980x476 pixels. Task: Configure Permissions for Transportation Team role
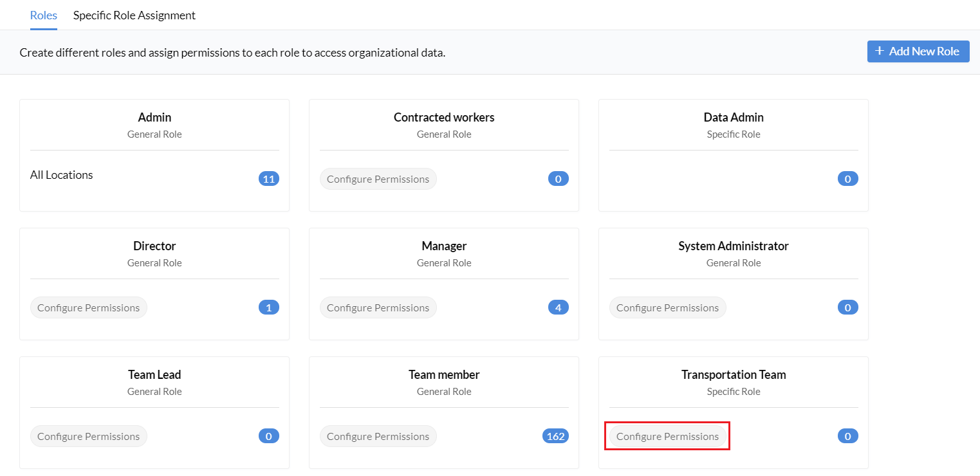(668, 436)
